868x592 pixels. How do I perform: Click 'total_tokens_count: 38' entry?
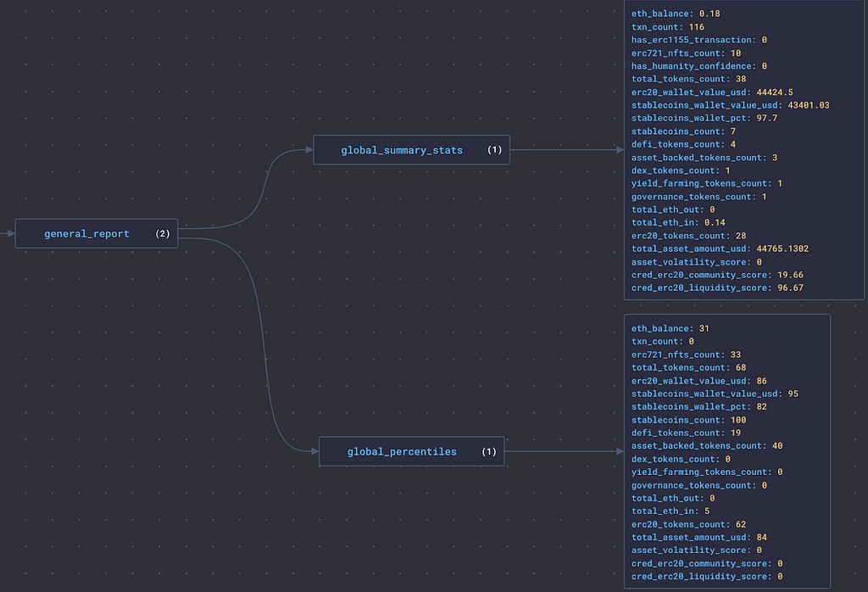tap(688, 79)
